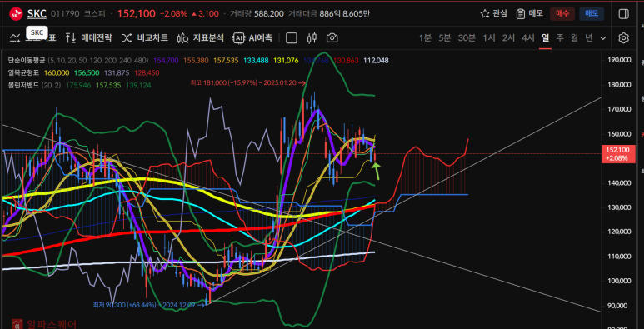Click Ichimoku value 128,450

point(147,72)
